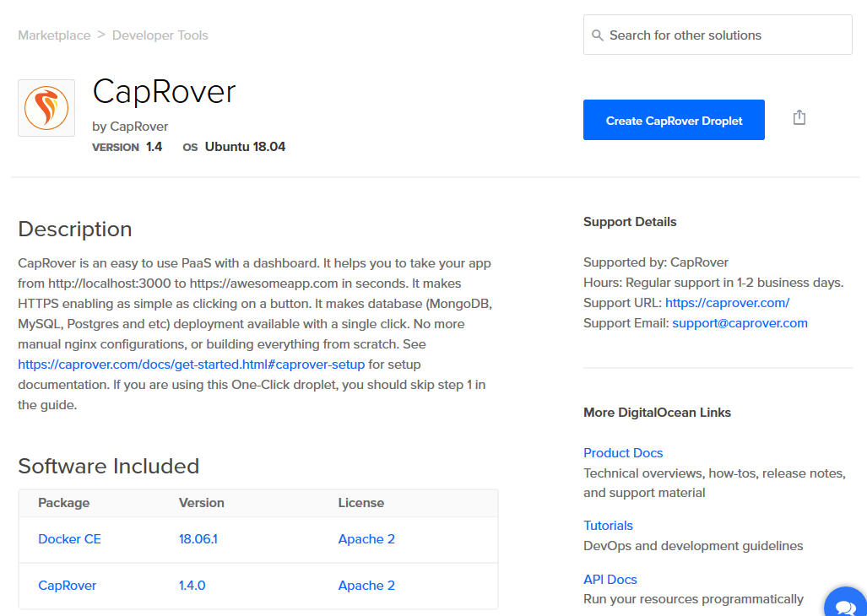Open the CapRover setup documentation link
867x616 pixels.
point(192,364)
